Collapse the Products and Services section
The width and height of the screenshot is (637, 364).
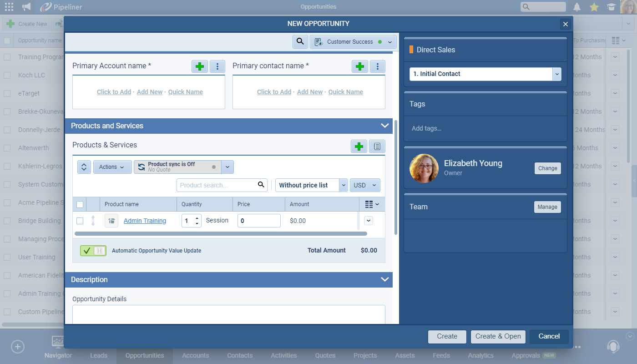coord(384,126)
